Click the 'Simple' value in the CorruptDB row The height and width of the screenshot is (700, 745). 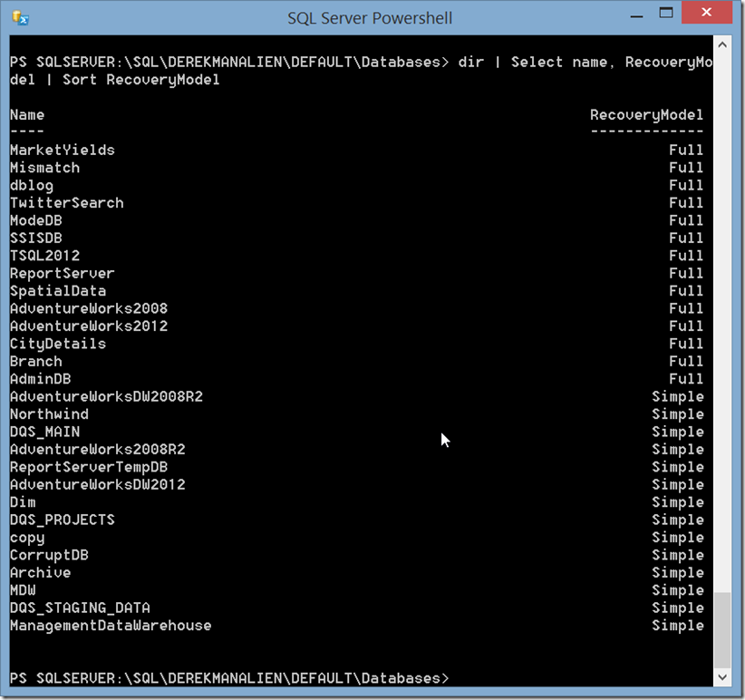[678, 556]
